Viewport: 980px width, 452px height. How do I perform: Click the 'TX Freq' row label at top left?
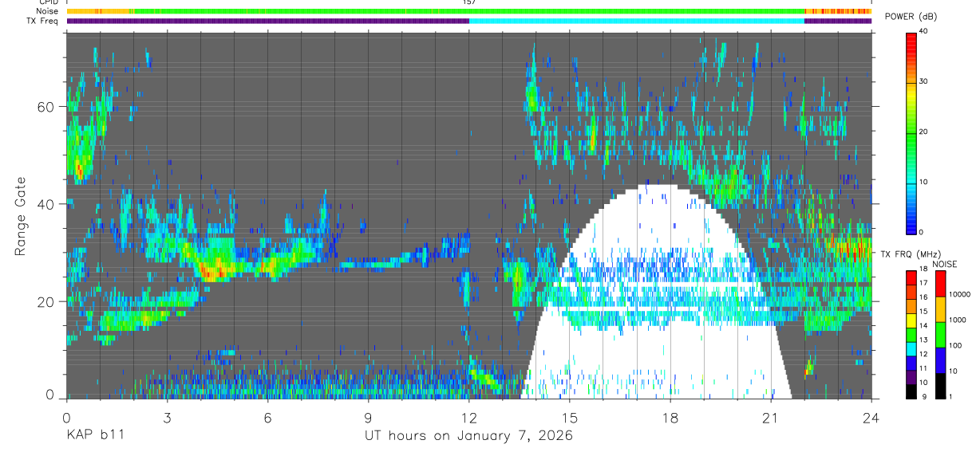click(43, 22)
